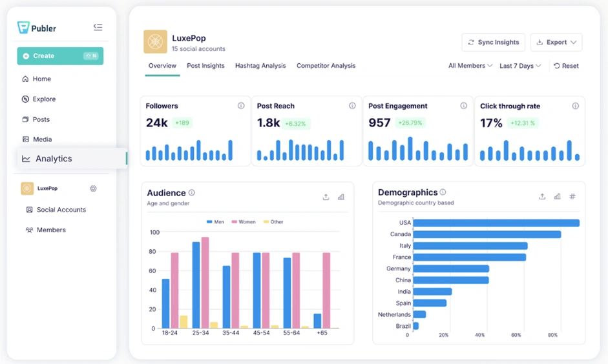The width and height of the screenshot is (608, 364).
Task: Switch Audience chart type with bar-chart icon
Action: pos(341,197)
